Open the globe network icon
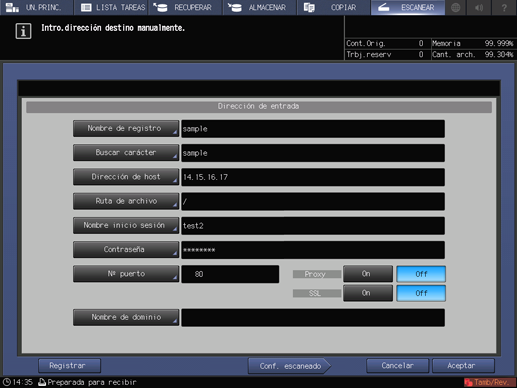517x388 pixels. 456,7
